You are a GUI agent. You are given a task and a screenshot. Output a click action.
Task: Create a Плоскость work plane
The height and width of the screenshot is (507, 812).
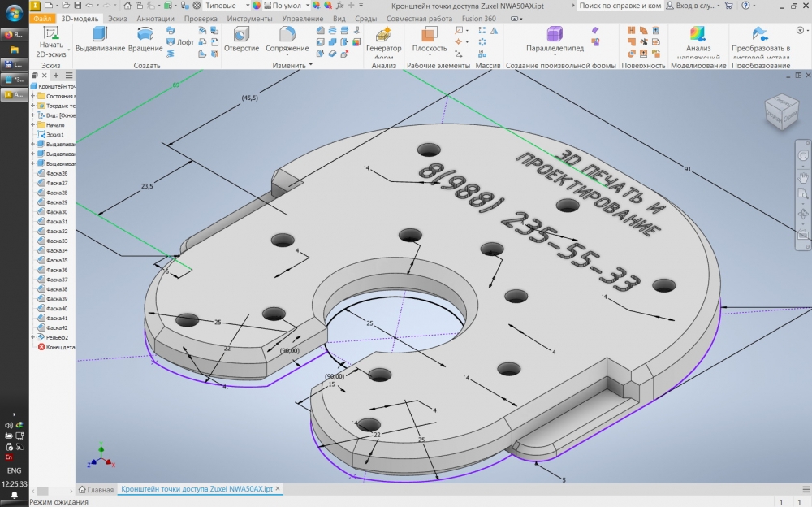430,38
